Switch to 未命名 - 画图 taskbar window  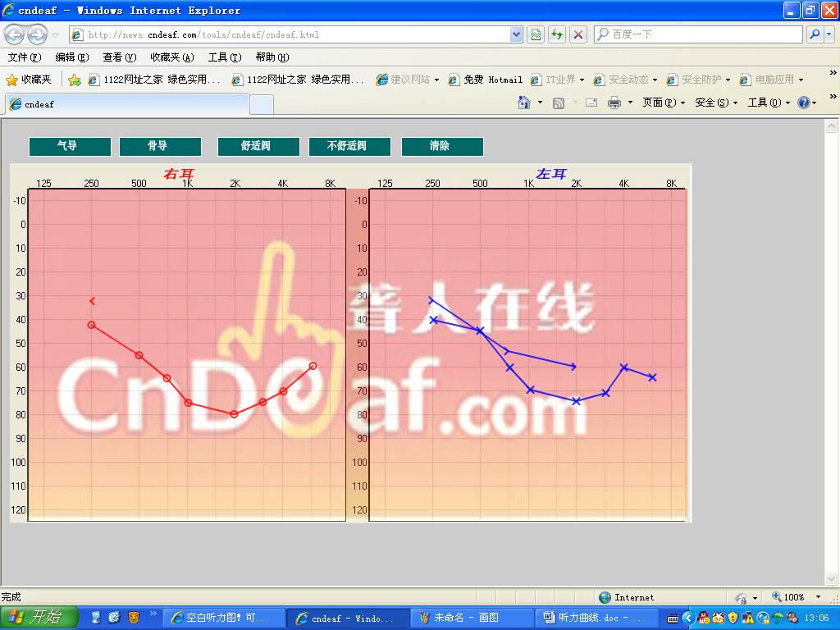[470, 619]
